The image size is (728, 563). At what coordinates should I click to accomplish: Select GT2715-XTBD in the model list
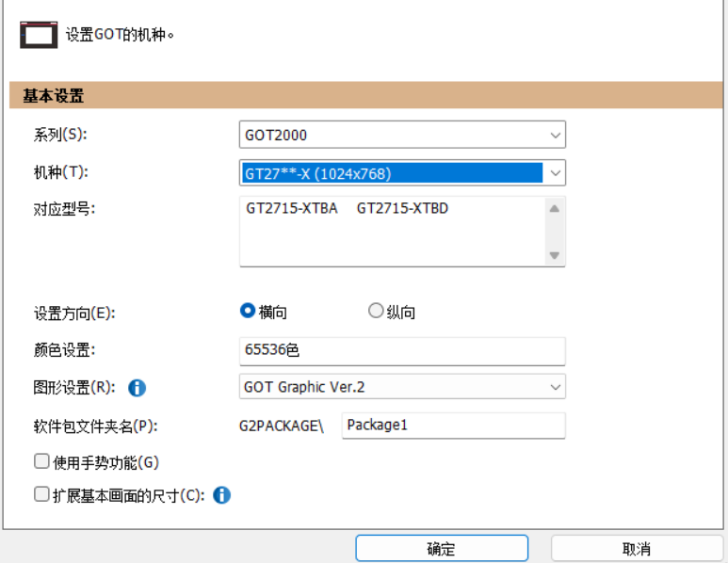(402, 209)
